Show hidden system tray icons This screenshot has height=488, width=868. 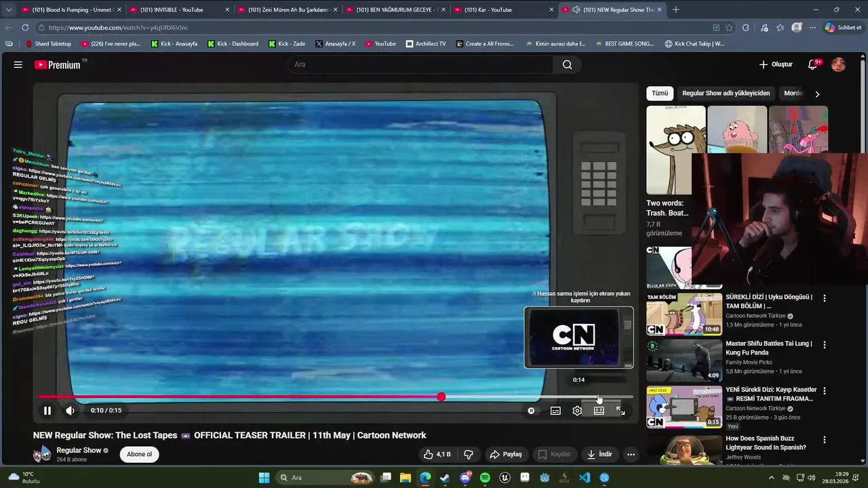(x=771, y=478)
